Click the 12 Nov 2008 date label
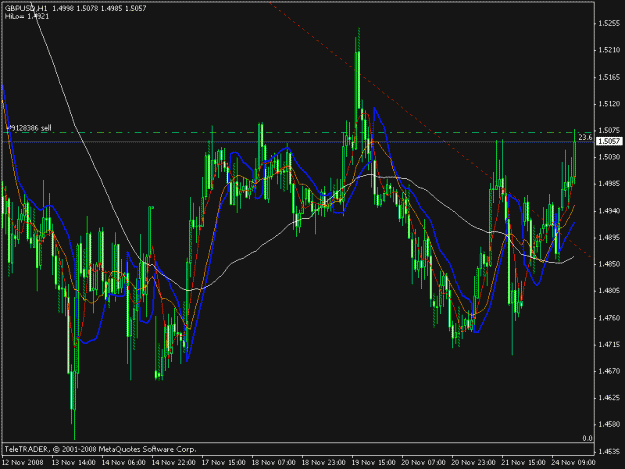This screenshot has width=625, height=469. (x=23, y=463)
